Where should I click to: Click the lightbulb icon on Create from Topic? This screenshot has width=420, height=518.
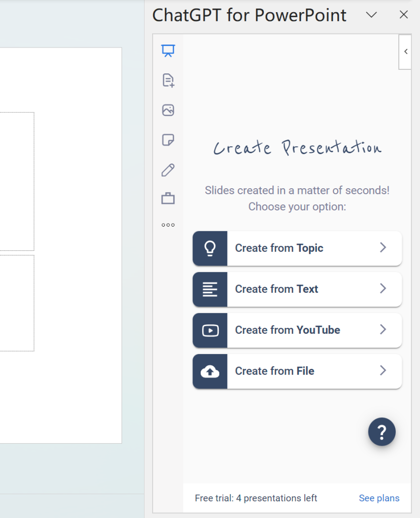(x=210, y=248)
